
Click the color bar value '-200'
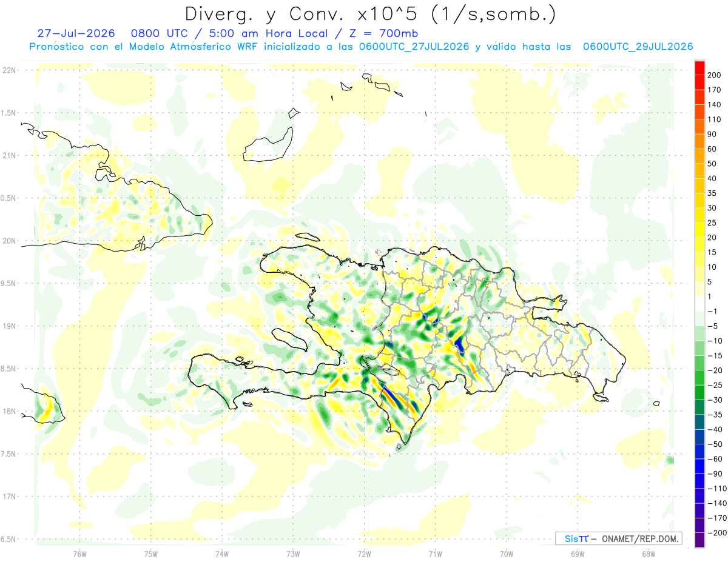click(717, 533)
